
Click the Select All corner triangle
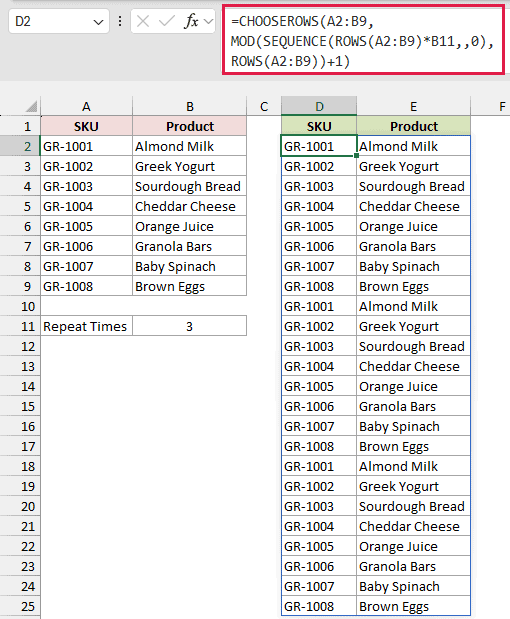[x=31, y=106]
